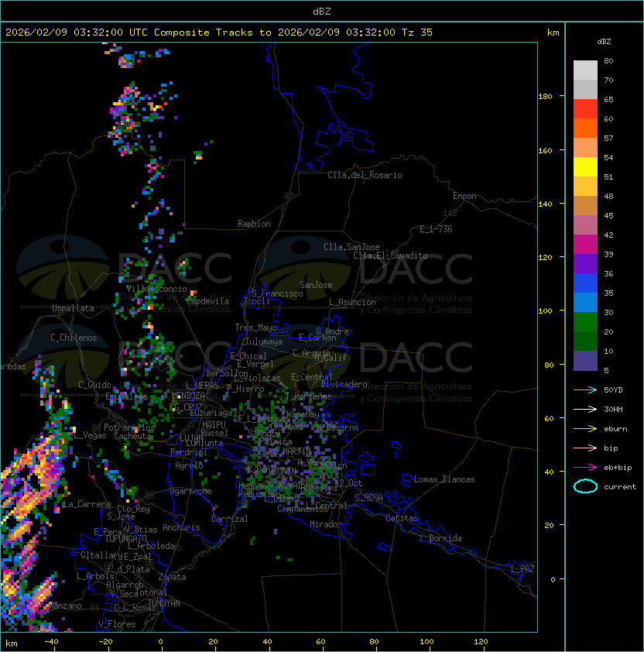Click the 'Agrelo' map label
The height and width of the screenshot is (652, 644).
tap(189, 465)
